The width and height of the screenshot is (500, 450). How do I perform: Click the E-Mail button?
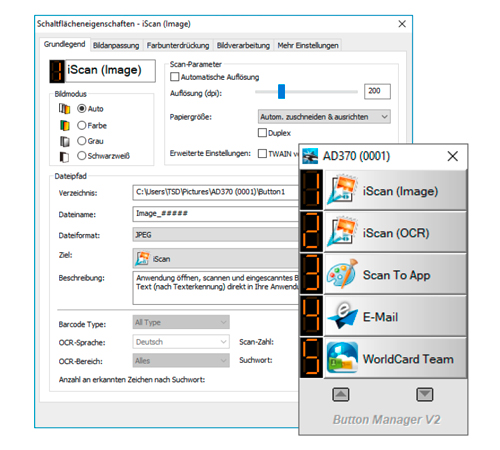[395, 316]
